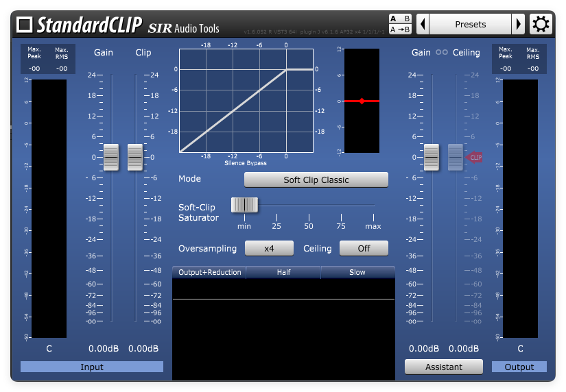
Task: Click the Silence Bypass label under the graph
Action: (246, 163)
